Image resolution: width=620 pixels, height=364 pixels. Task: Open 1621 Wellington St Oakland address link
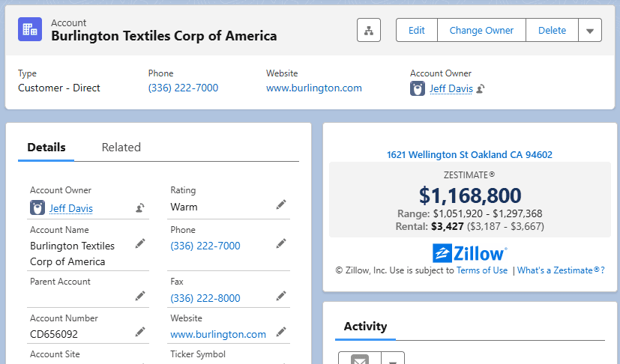coord(469,154)
